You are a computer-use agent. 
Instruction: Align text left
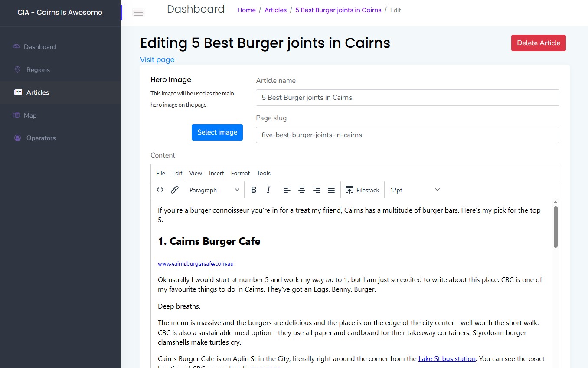point(287,190)
